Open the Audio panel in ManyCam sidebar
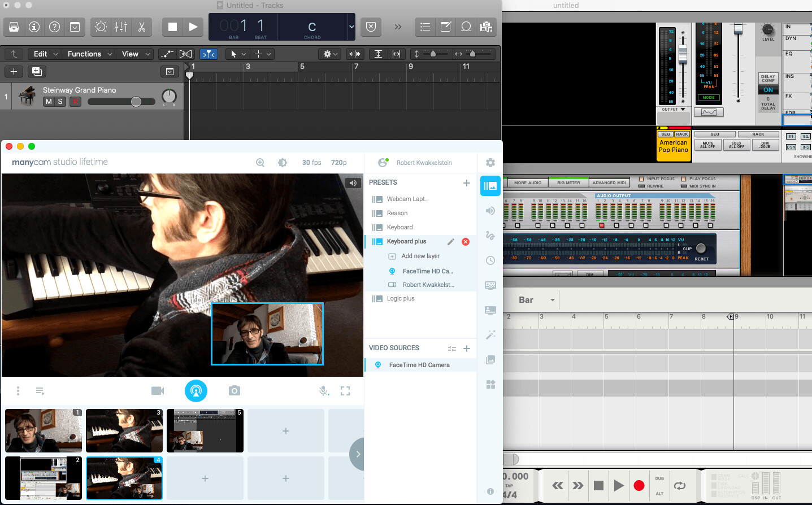 490,211
